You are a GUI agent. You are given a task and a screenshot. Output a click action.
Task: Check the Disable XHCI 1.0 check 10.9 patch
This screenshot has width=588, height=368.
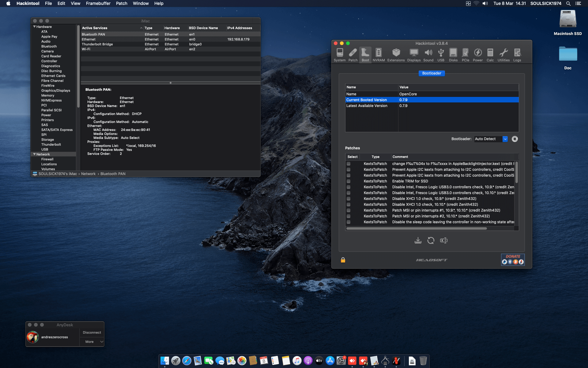[349, 199]
